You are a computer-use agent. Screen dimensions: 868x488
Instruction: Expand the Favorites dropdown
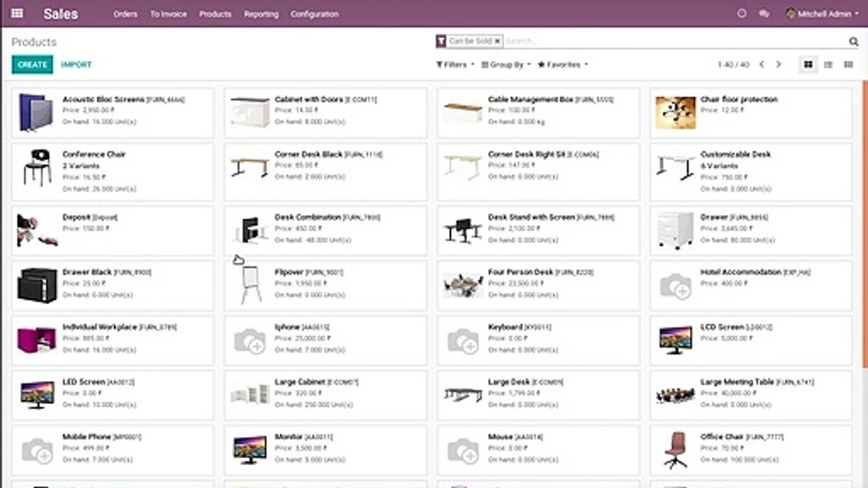coord(563,64)
